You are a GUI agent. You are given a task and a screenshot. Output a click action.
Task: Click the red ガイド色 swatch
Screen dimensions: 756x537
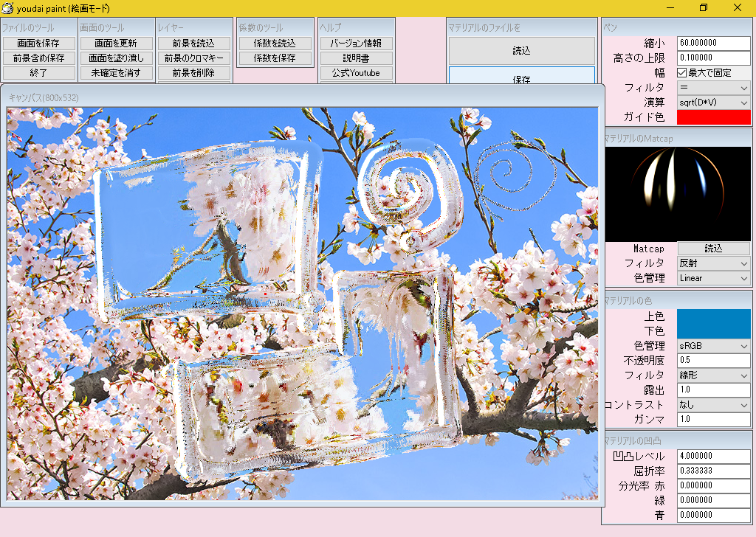point(713,117)
